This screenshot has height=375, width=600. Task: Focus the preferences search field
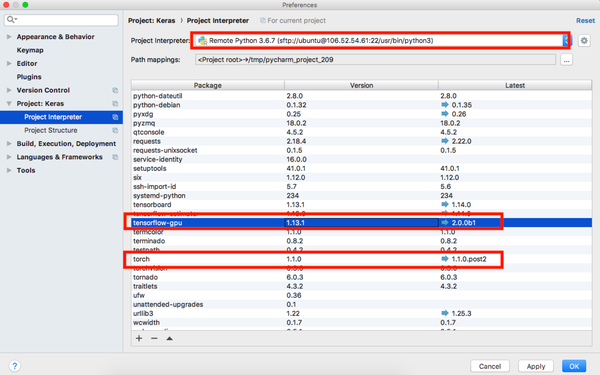pyautogui.click(x=61, y=20)
